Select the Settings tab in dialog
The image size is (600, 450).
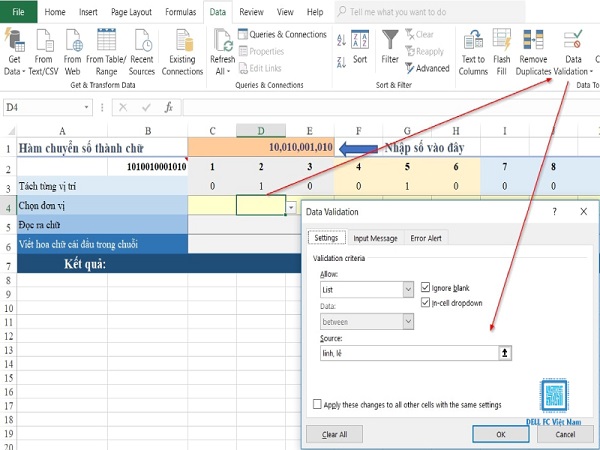coord(326,238)
